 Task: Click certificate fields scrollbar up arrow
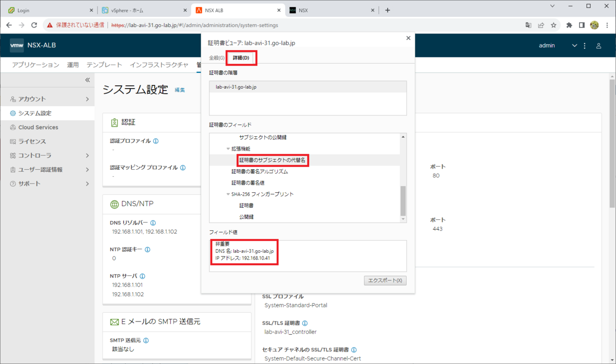click(403, 137)
